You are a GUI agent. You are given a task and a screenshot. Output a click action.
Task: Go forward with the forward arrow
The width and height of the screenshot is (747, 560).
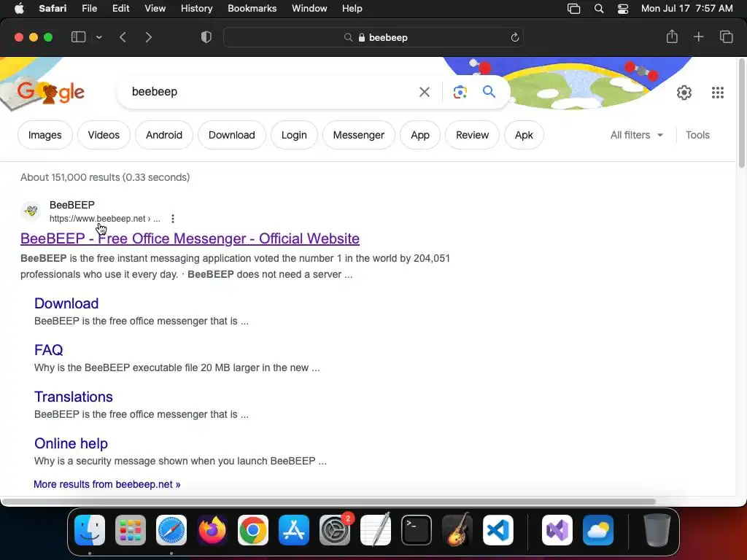click(149, 37)
